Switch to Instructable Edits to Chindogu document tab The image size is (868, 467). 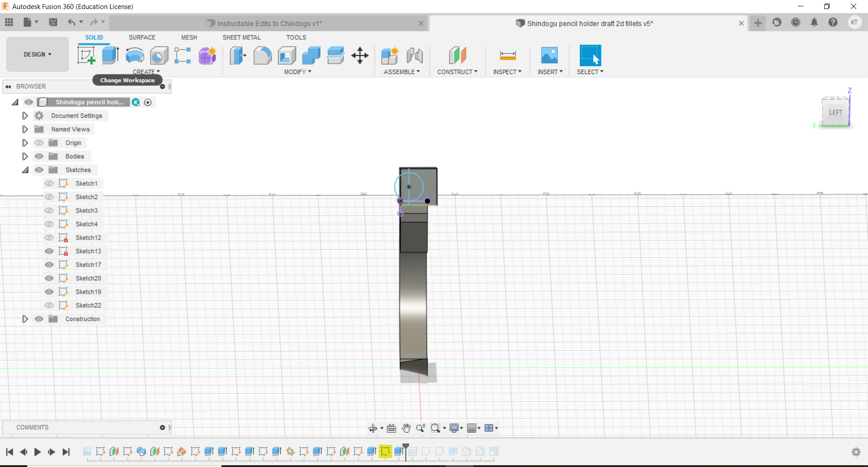point(269,23)
